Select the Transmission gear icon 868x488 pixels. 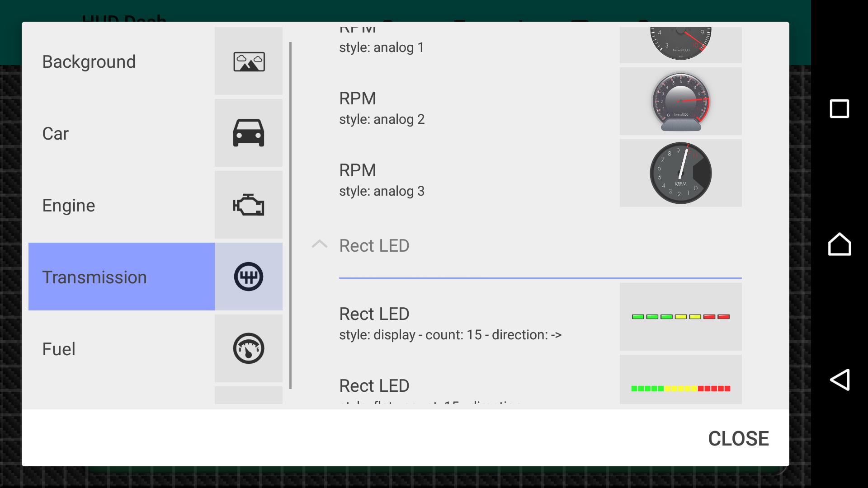coord(248,277)
